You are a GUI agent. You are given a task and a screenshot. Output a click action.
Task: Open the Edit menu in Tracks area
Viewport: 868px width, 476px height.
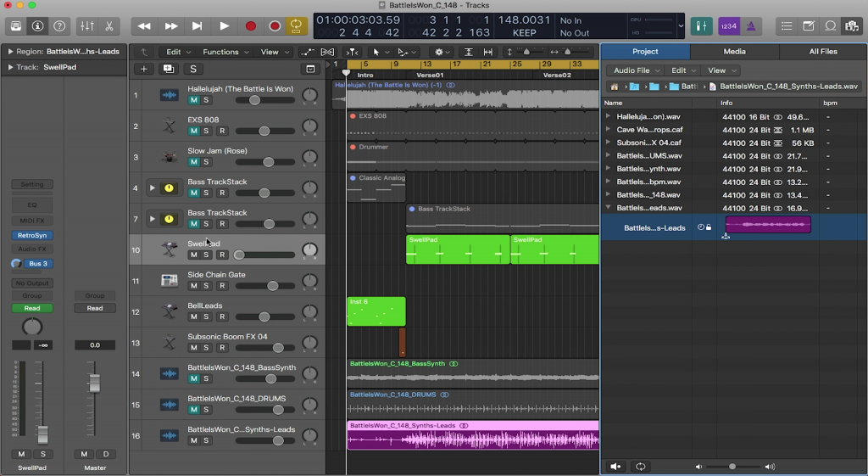tap(178, 52)
